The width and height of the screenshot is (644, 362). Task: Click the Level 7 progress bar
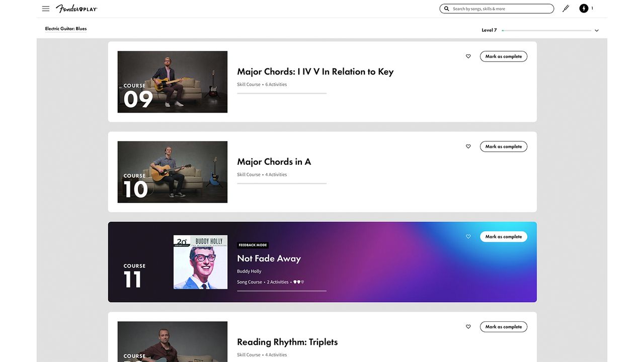(x=546, y=31)
